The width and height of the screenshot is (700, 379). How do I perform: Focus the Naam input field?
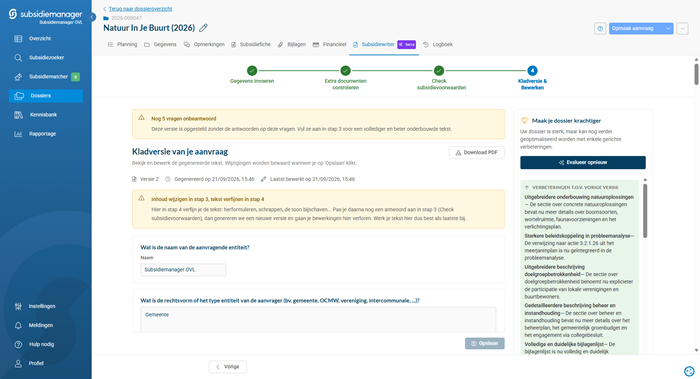click(x=183, y=270)
